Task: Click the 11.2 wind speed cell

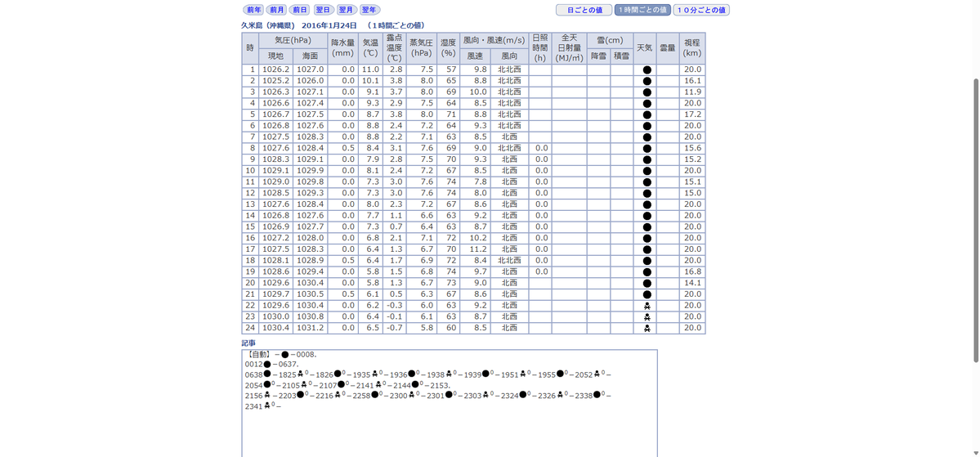Action: coord(475,249)
